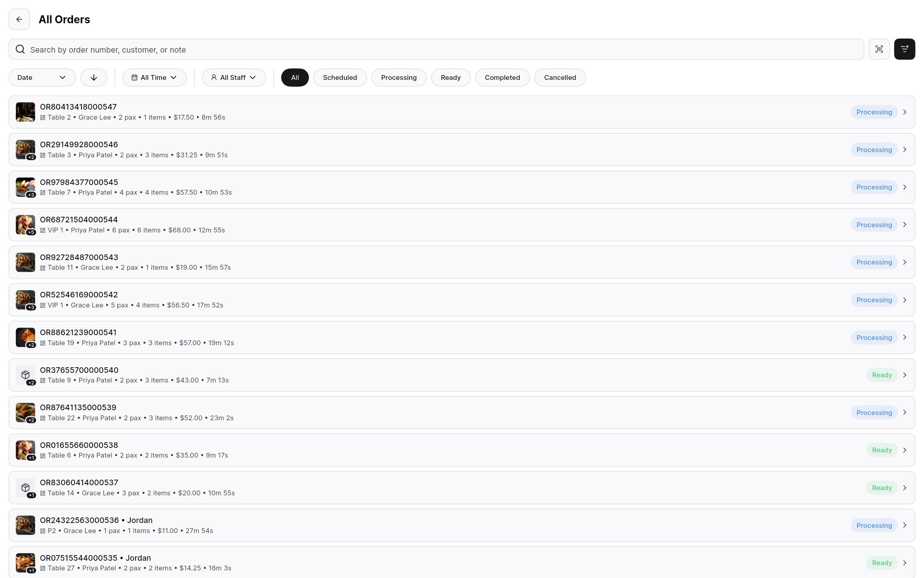This screenshot has height=578, width=924.
Task: Go back using the arrow button
Action: [19, 19]
